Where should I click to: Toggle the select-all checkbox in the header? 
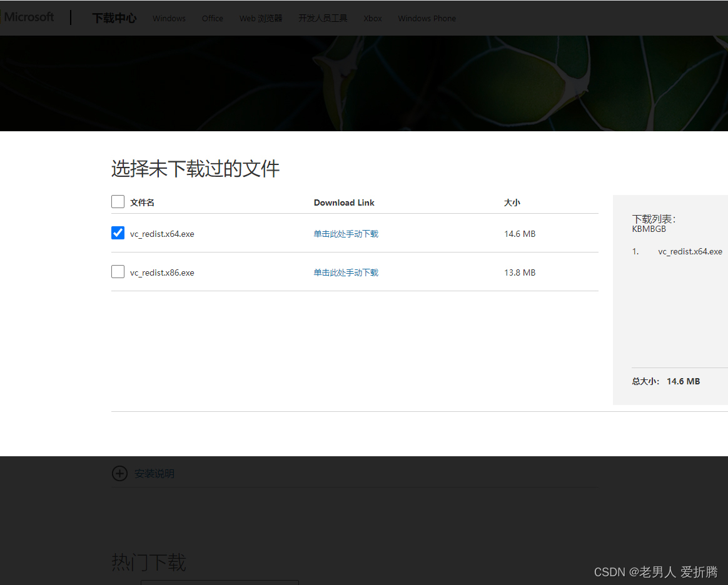coord(118,201)
